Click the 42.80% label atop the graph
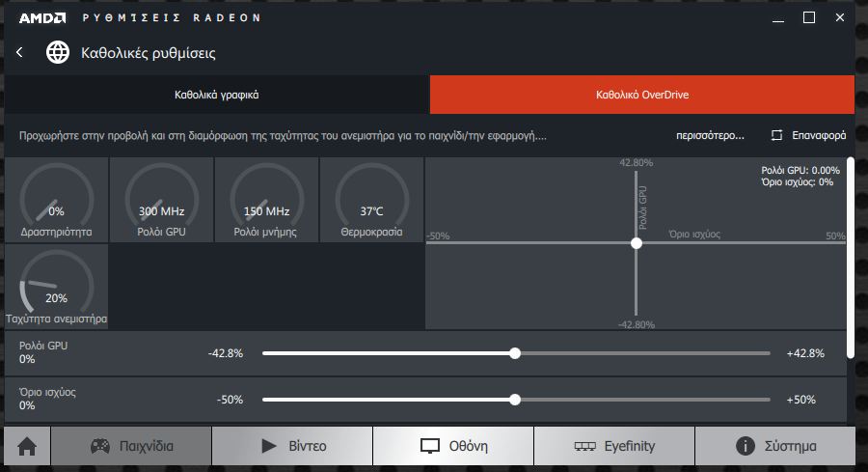 pos(637,162)
